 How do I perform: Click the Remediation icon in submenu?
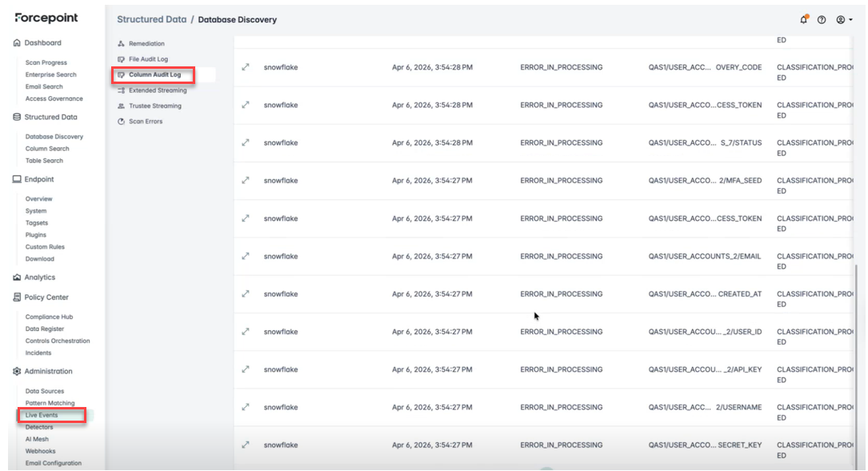(121, 44)
